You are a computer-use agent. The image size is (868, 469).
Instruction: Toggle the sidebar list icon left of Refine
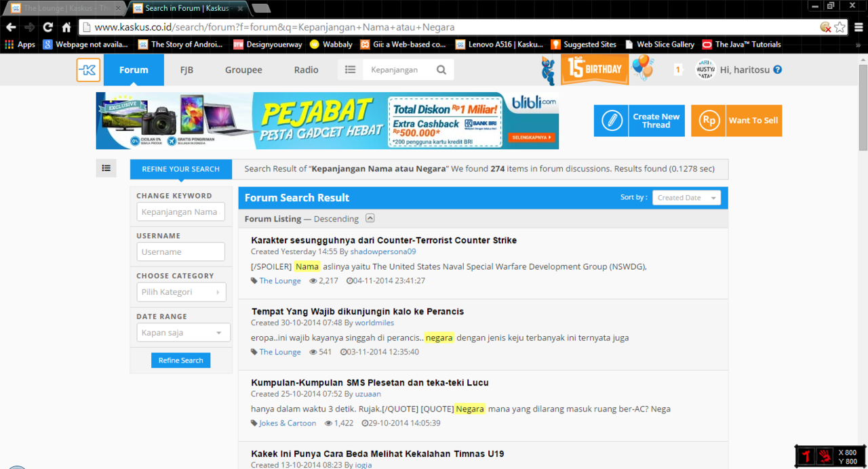[106, 168]
